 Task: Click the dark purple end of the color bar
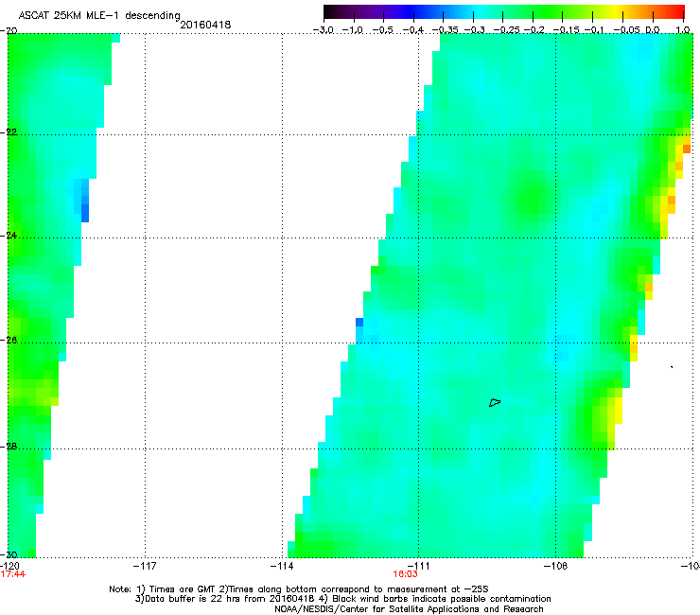pyautogui.click(x=331, y=11)
